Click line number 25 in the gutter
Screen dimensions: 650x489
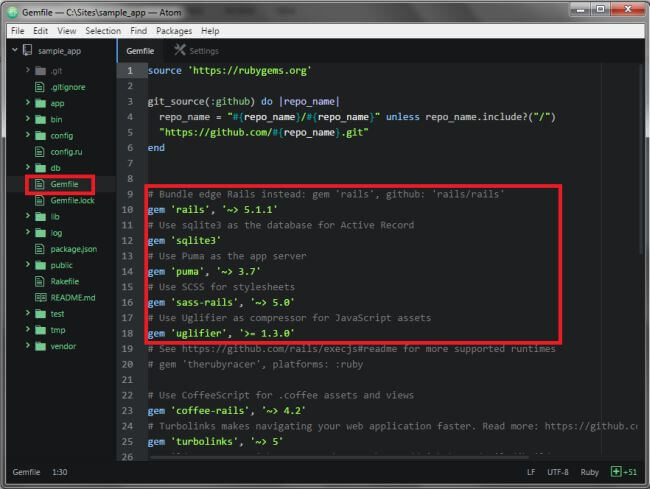click(127, 442)
